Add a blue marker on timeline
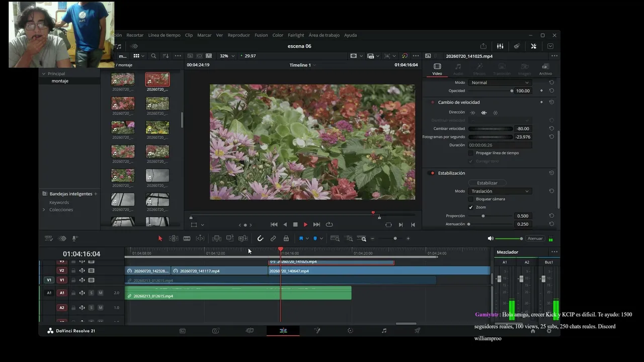 pos(315,238)
